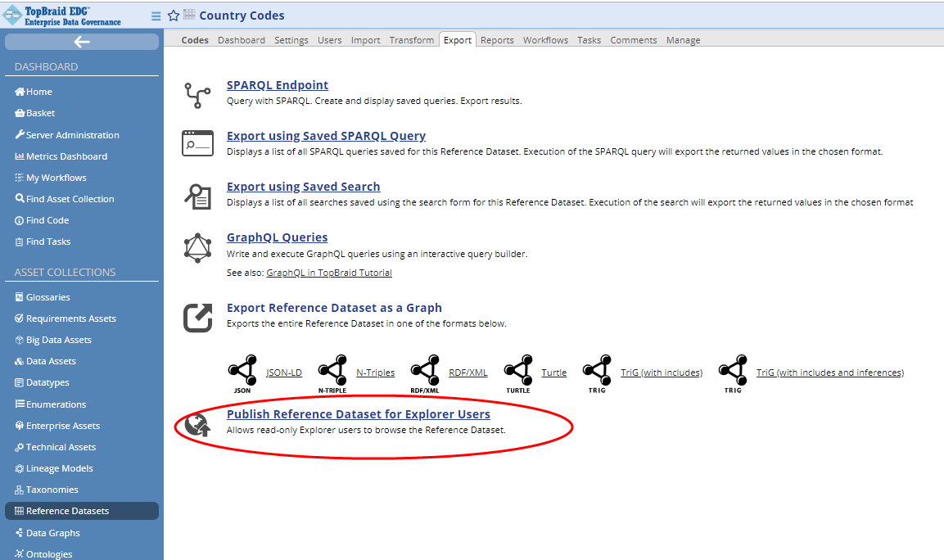Screen dimensions: 944x560
Task: Open the GraphQL Queries hexagon icon
Action: click(x=197, y=246)
